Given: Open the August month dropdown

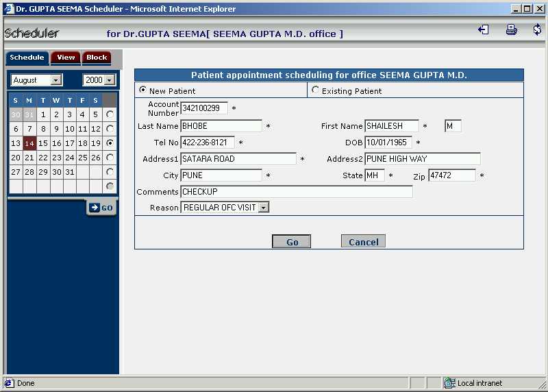Looking at the screenshot, I should tap(55, 80).
